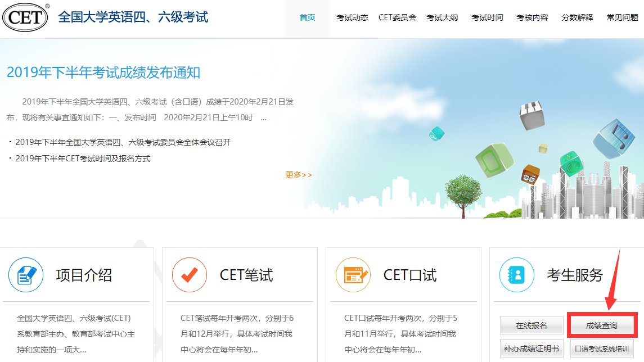Open the 委员会全体会议召开 news link
This screenshot has width=644, height=362.
[x=123, y=142]
